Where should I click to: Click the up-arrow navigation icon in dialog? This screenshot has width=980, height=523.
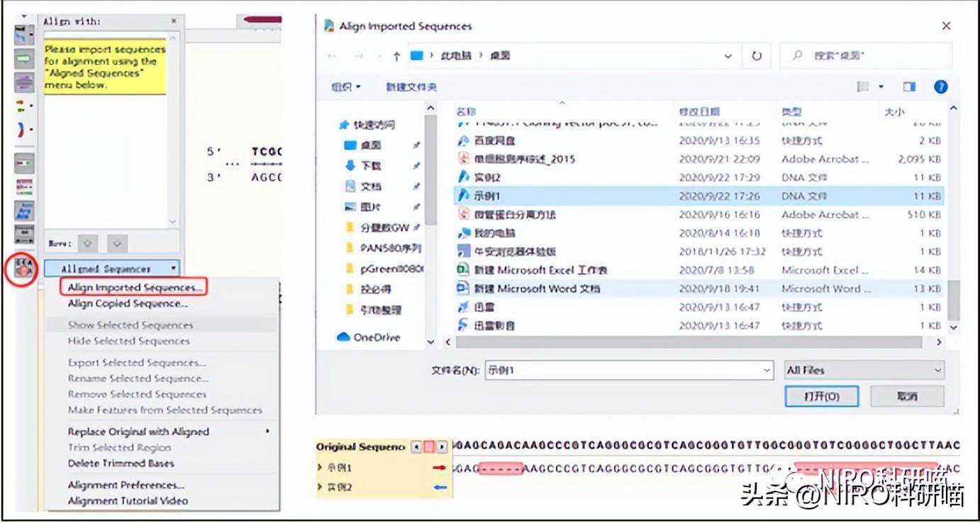tap(396, 55)
